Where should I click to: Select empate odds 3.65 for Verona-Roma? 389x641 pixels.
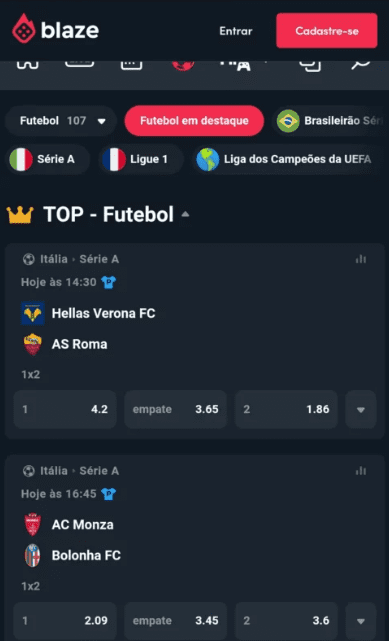click(x=175, y=409)
